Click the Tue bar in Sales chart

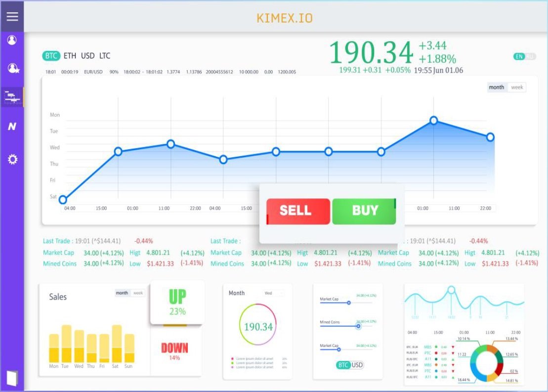66,344
